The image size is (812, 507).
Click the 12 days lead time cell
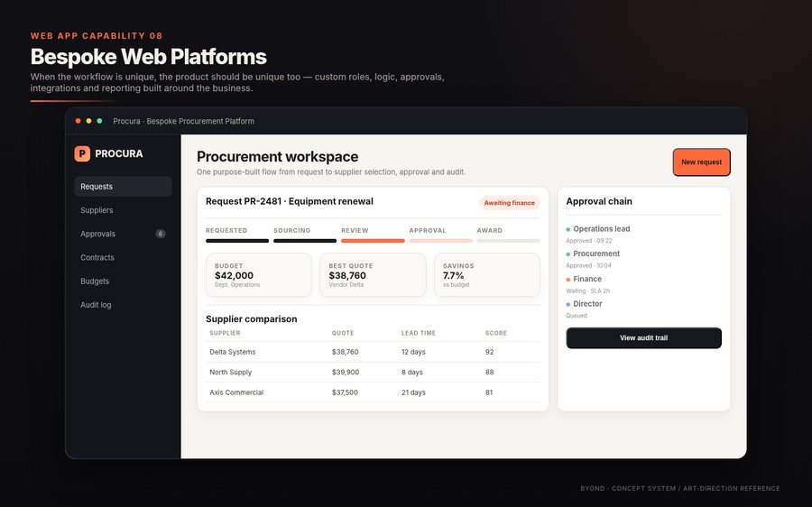click(x=413, y=352)
